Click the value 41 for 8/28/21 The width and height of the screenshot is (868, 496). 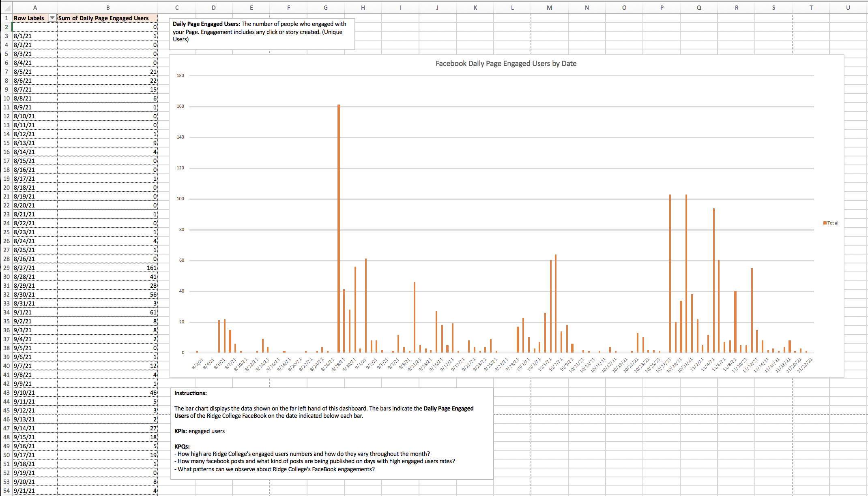107,277
